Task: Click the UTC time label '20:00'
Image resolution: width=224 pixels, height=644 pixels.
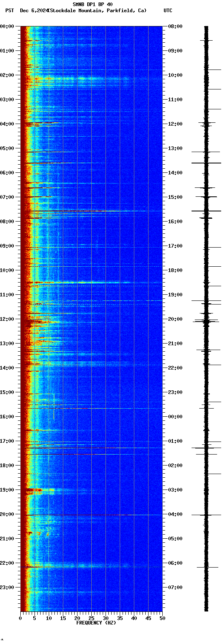Action: 175,319
